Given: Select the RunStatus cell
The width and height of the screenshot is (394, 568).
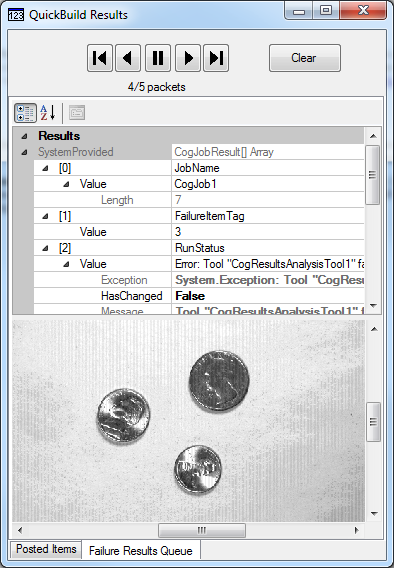Looking at the screenshot, I should pos(268,248).
